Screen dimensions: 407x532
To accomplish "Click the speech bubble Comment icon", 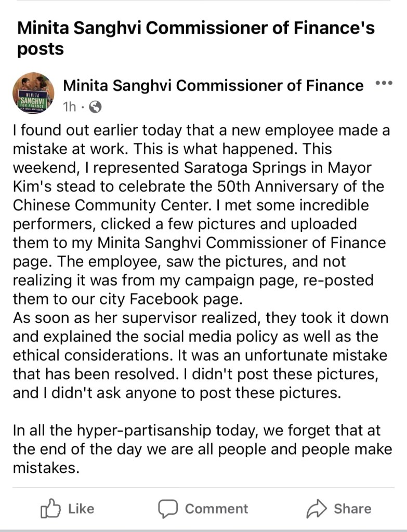I will pos(168,508).
